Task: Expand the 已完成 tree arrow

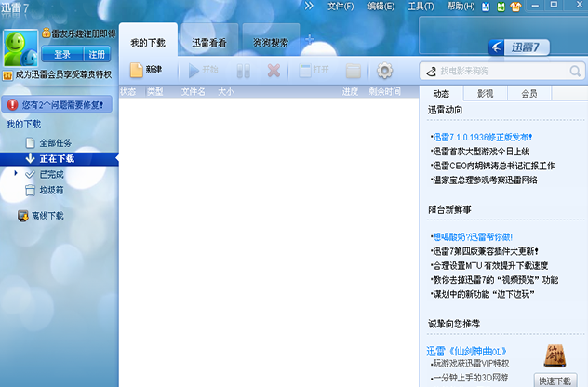Action: (x=16, y=173)
